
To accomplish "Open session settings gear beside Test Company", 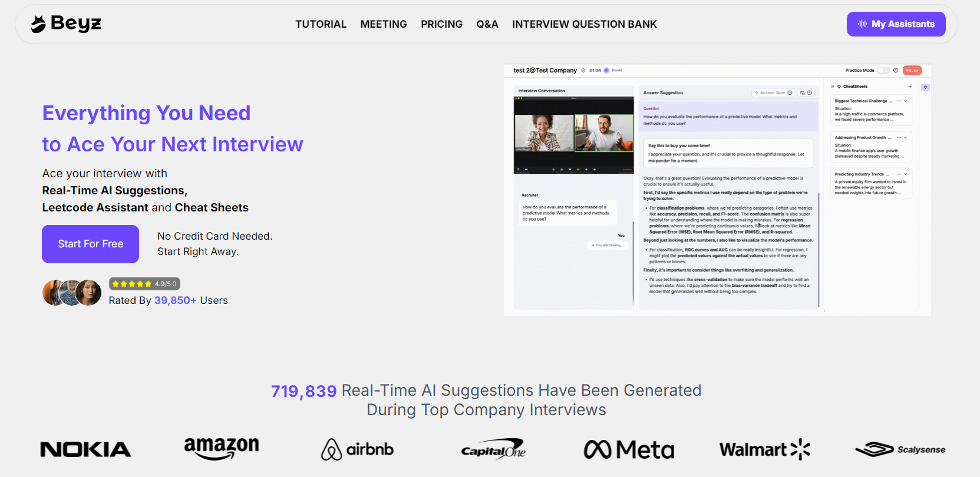I will coord(583,70).
